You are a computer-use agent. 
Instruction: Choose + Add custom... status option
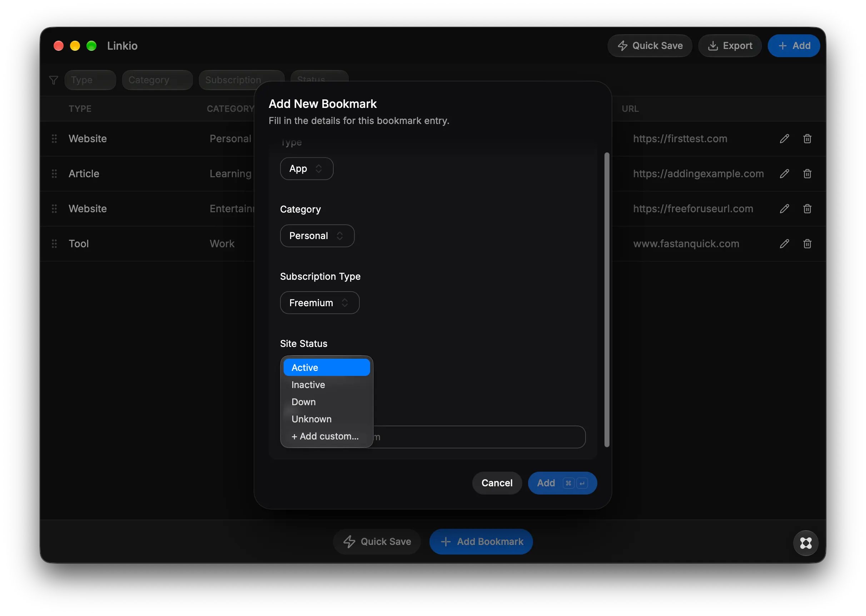[327, 436]
